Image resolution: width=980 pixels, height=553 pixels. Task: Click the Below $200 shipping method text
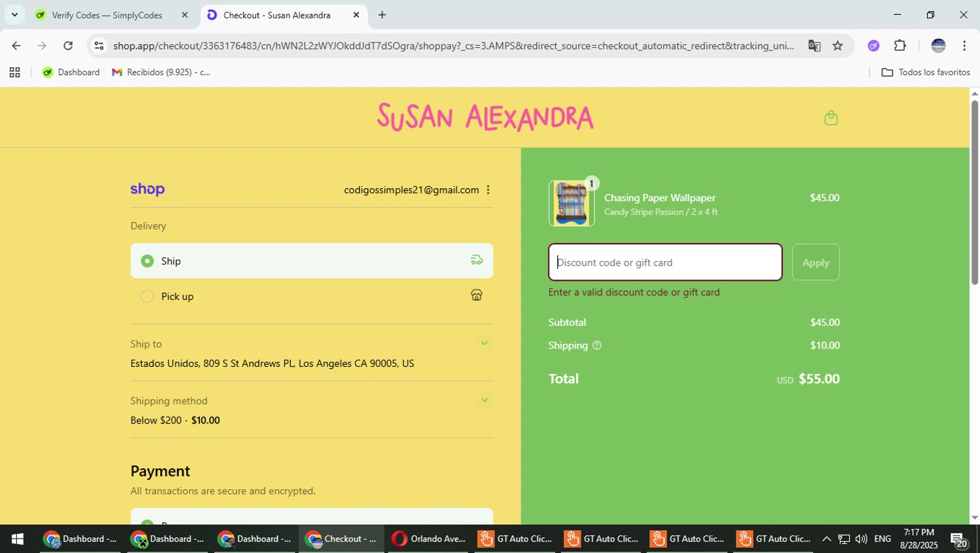coord(175,420)
